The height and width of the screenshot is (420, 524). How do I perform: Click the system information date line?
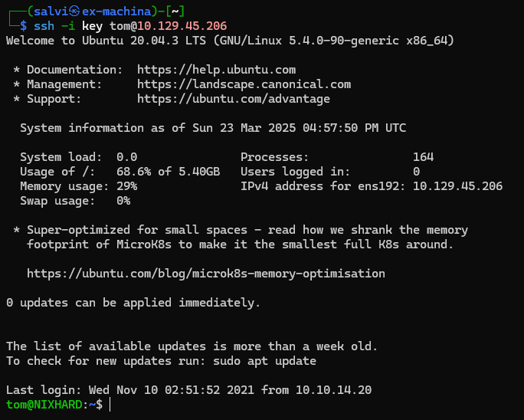[x=213, y=128]
